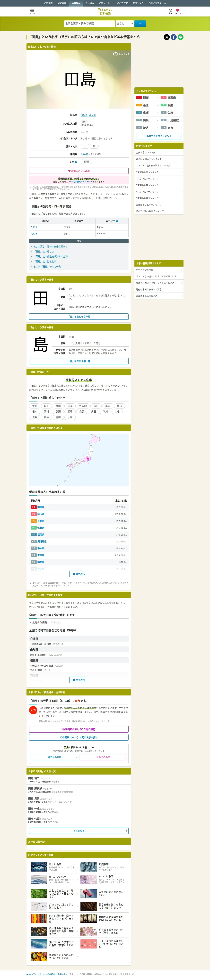The width and height of the screenshot is (210, 980).
Task: Expand 3文字の名字ランキング row
Action: pos(159,185)
